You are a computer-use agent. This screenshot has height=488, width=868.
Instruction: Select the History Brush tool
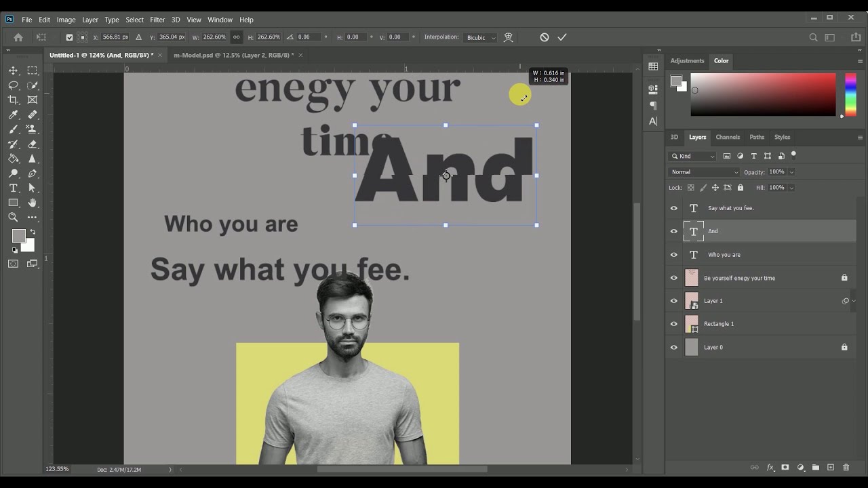pyautogui.click(x=13, y=144)
